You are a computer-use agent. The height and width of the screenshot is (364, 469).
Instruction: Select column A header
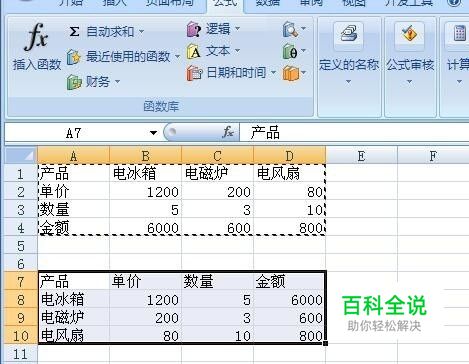[x=73, y=156]
